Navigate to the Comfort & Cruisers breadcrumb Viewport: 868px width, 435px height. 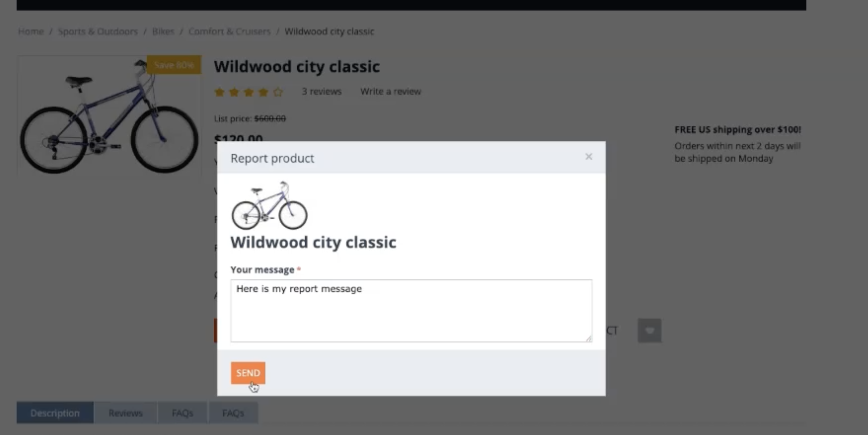tap(229, 31)
